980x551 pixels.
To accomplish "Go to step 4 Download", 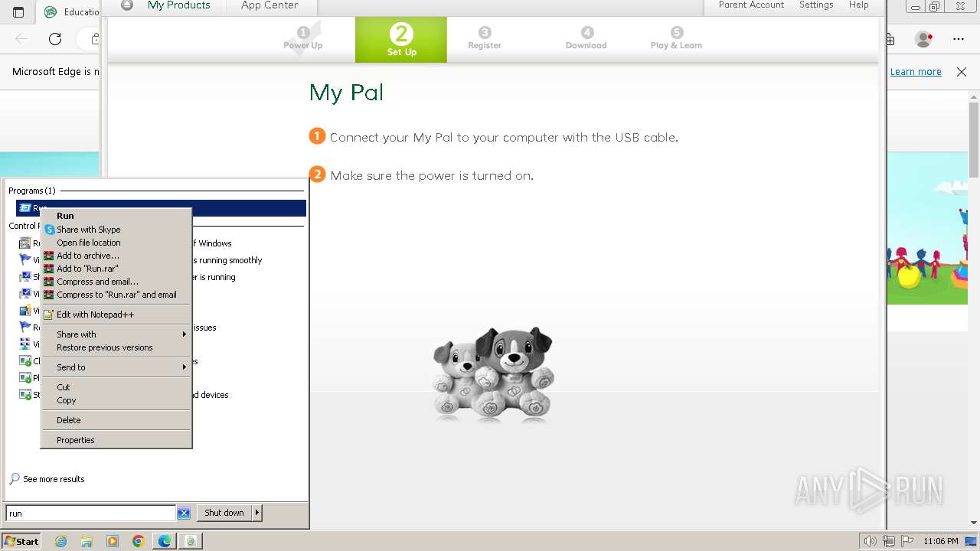I will point(586,38).
